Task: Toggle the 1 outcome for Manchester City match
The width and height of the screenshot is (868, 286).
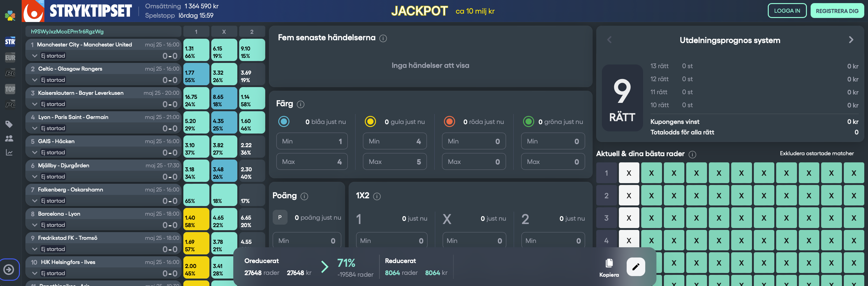Action: [196, 50]
